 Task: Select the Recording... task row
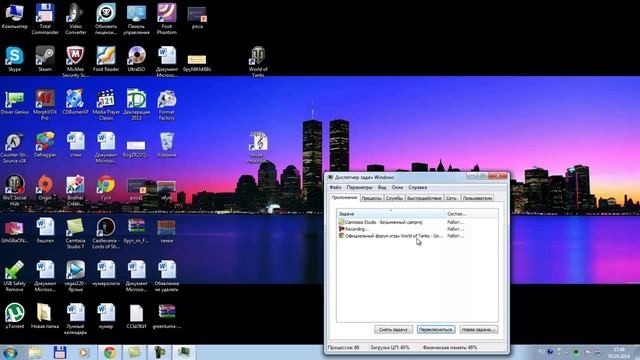(x=417, y=229)
